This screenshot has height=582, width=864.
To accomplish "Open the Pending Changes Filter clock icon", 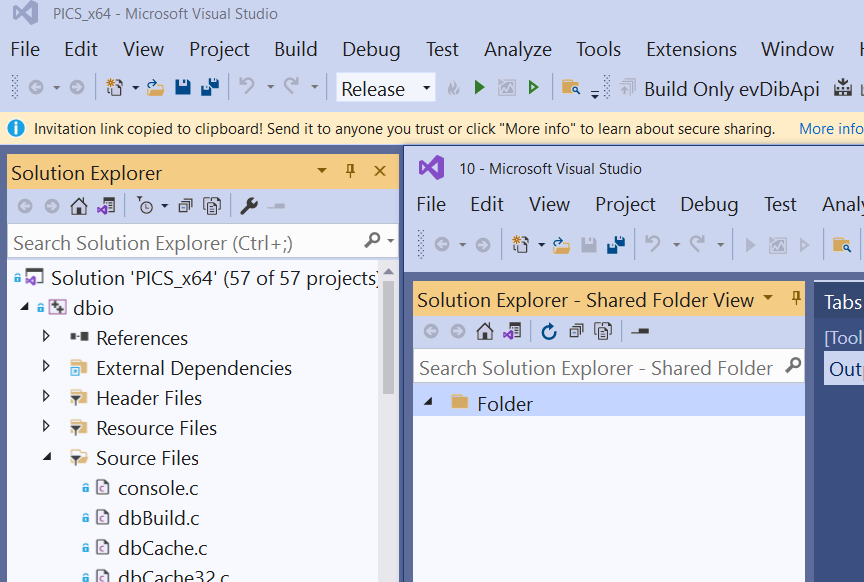I will point(145,207).
